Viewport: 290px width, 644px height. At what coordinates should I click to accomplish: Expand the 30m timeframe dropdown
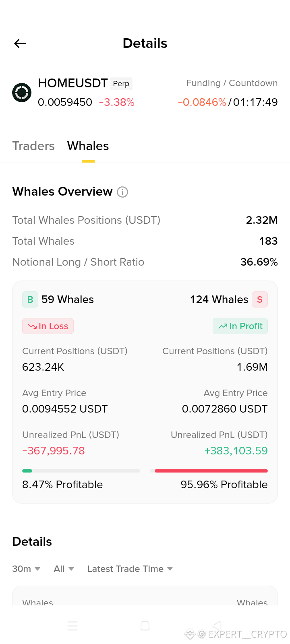pos(26,569)
